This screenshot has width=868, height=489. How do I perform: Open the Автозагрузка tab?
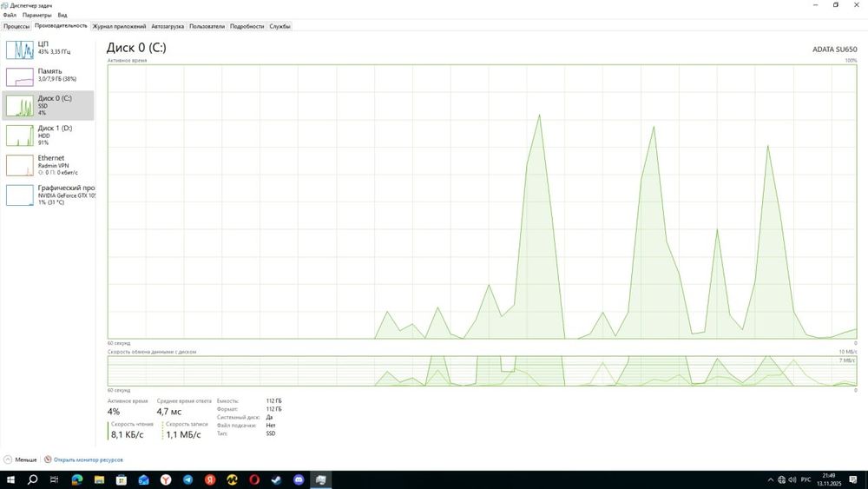168,26
